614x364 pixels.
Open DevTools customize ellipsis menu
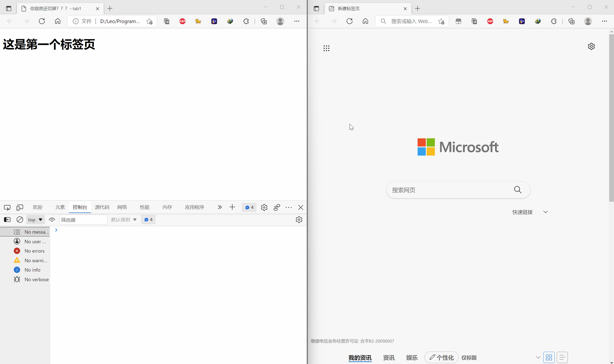coord(288,207)
